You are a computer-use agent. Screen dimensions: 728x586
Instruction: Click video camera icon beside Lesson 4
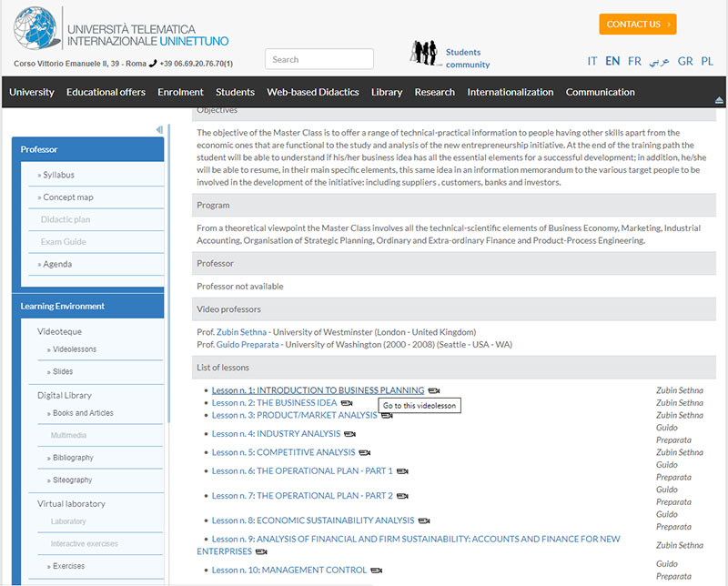[349, 434]
